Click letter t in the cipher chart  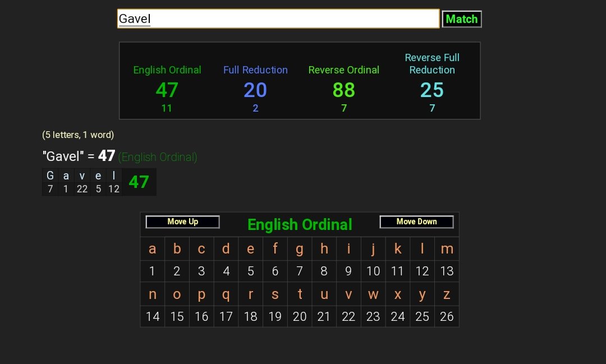click(x=300, y=294)
